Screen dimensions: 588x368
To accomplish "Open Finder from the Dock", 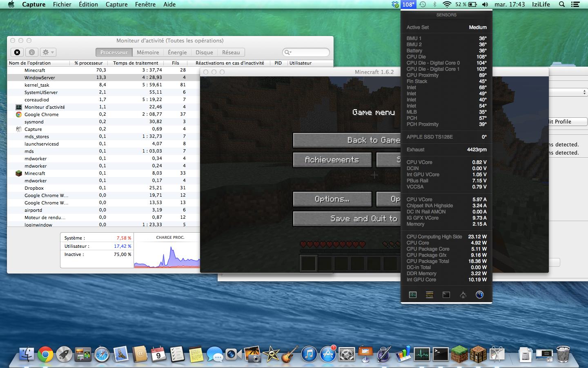I will click(27, 354).
